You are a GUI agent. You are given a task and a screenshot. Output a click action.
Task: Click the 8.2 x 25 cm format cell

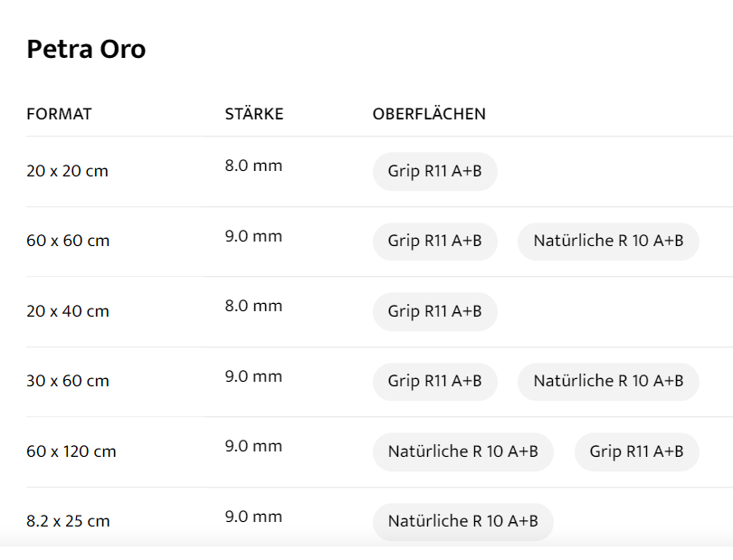(x=68, y=521)
